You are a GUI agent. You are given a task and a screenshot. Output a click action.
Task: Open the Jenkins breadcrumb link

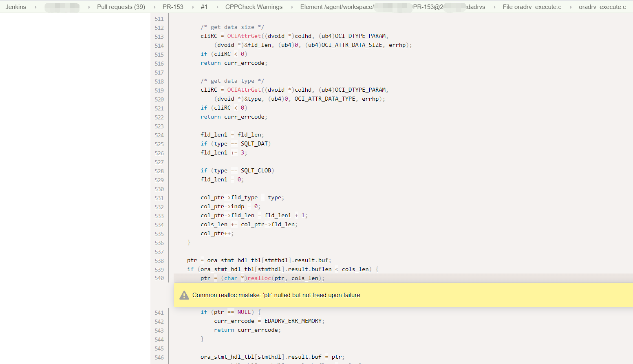pyautogui.click(x=15, y=7)
